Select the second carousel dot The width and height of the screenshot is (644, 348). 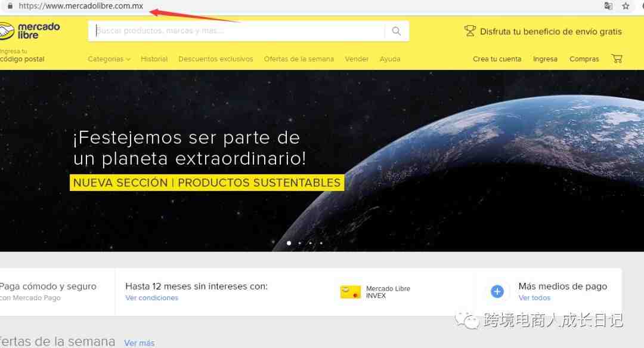(x=300, y=243)
